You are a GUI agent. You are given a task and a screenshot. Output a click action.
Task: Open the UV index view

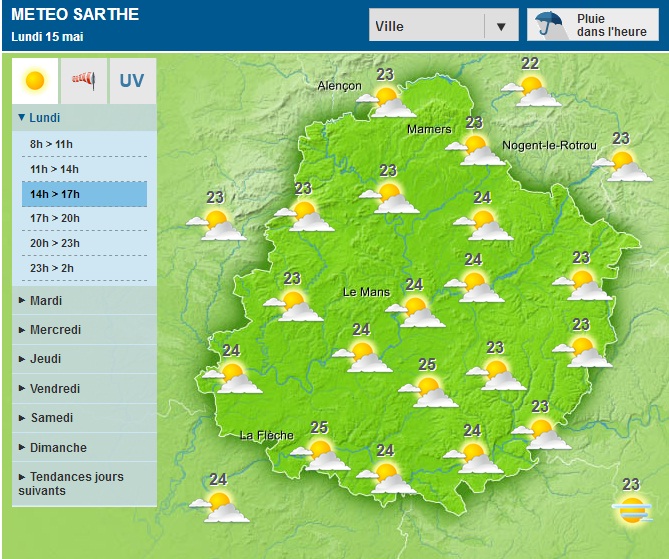(x=132, y=80)
